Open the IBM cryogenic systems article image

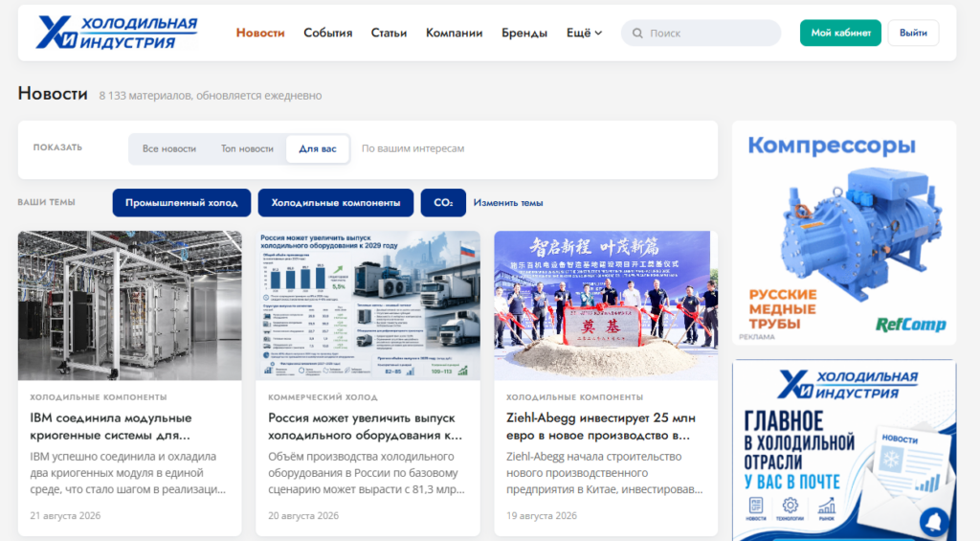pos(129,305)
